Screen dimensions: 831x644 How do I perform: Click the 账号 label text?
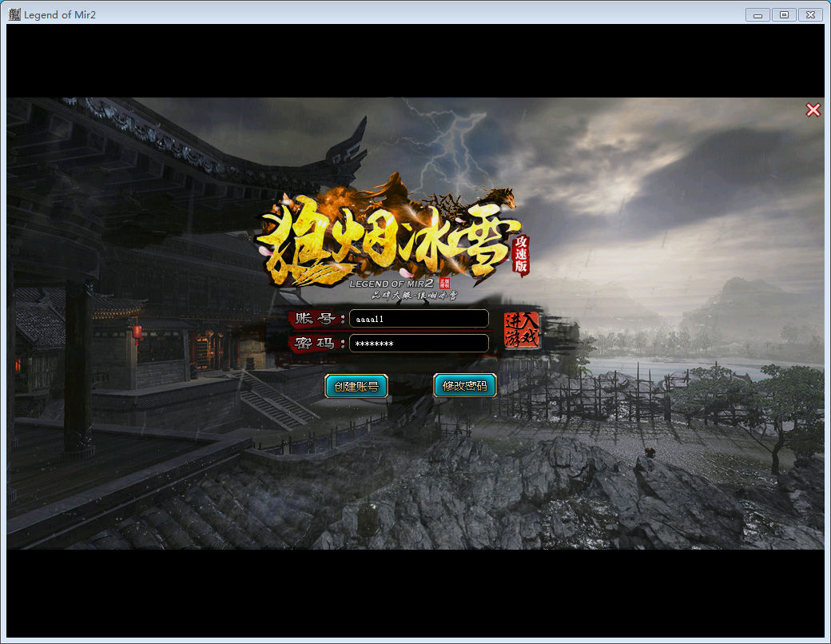point(315,319)
